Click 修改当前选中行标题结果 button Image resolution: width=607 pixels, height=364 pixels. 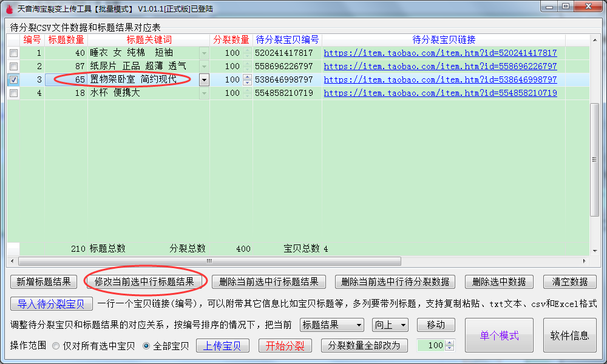144,281
